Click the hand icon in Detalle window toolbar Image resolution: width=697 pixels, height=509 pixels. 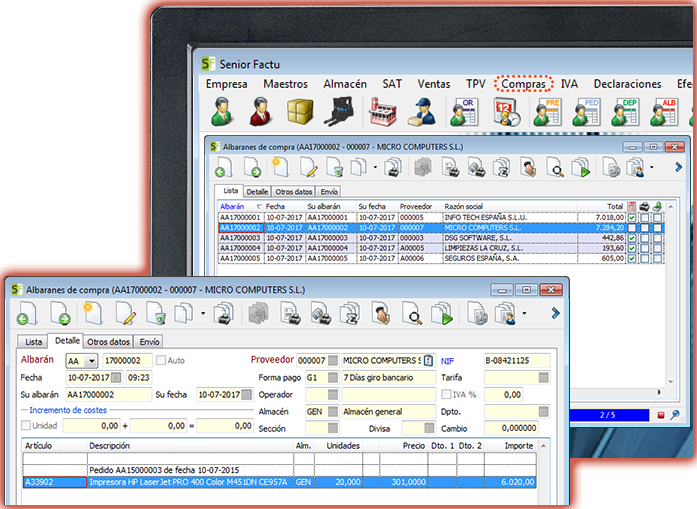pyautogui.click(x=381, y=313)
